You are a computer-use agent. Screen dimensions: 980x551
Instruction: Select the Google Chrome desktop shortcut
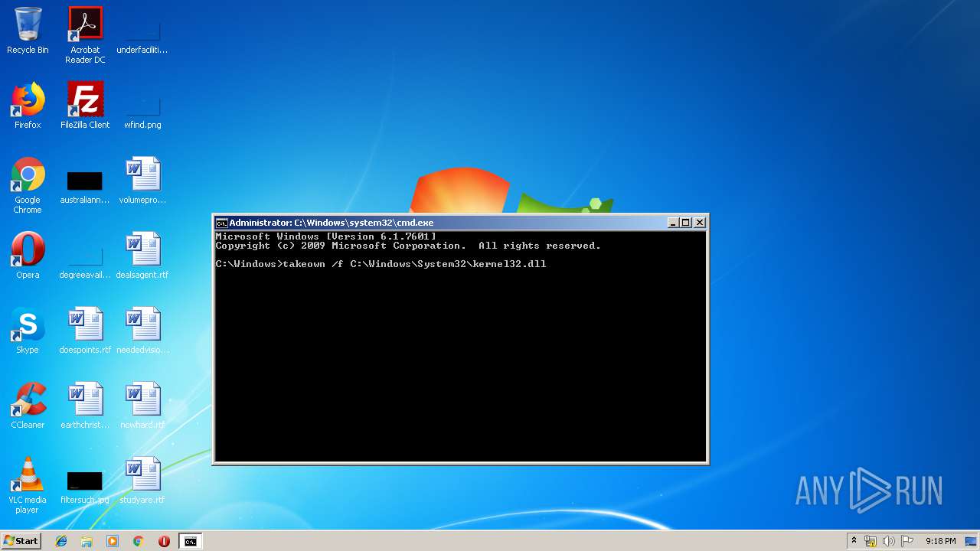coord(28,185)
